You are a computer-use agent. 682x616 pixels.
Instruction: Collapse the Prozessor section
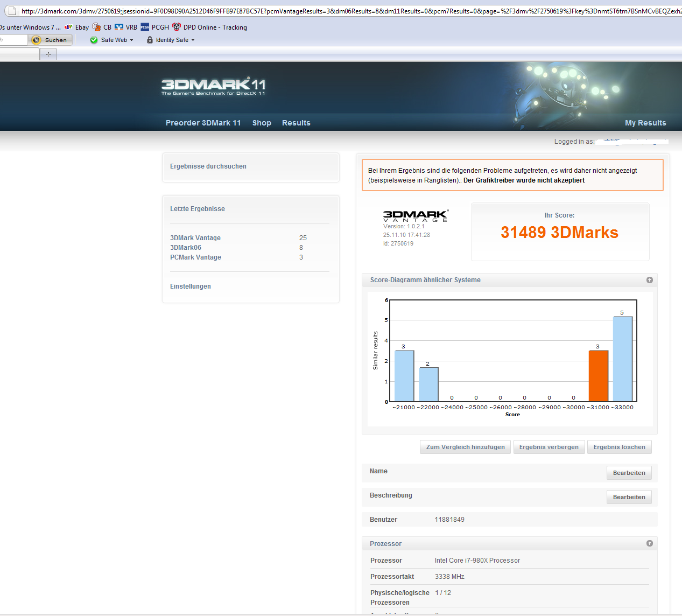tap(649, 543)
